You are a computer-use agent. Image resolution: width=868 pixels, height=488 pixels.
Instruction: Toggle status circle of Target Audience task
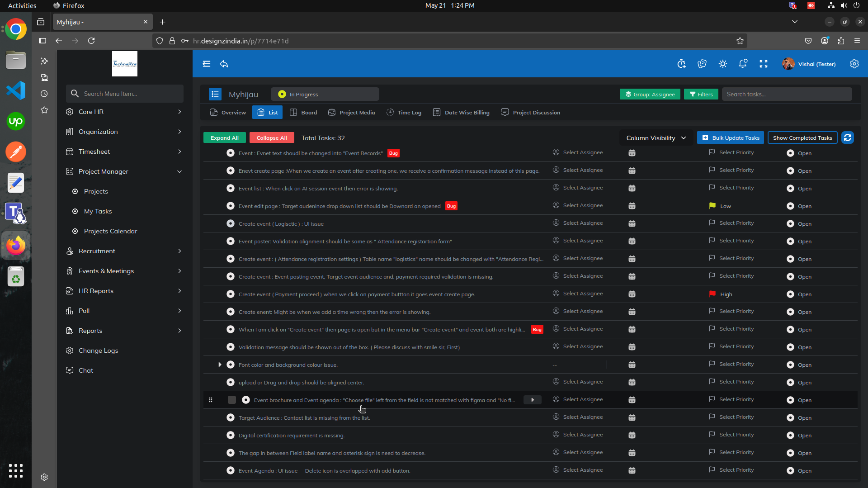tap(231, 417)
